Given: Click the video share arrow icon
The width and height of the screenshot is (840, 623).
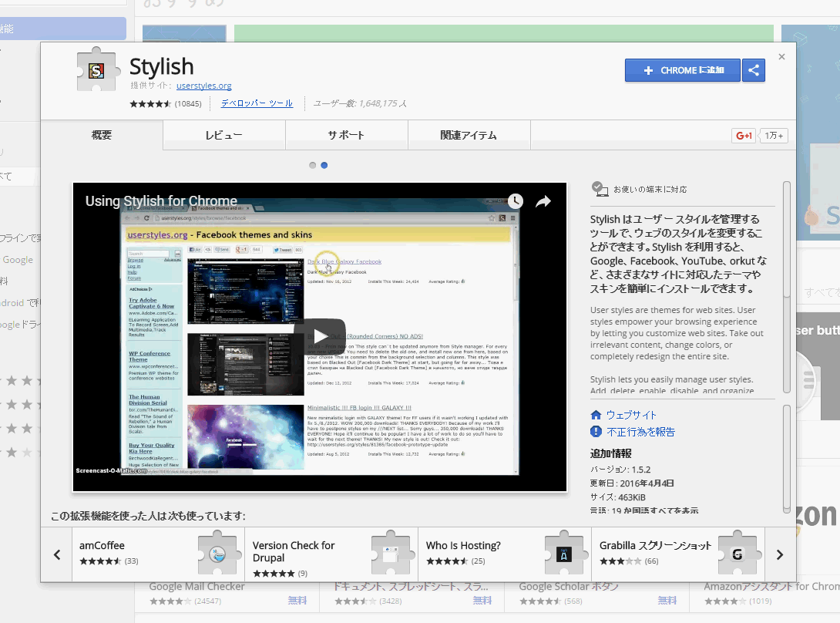Looking at the screenshot, I should [x=543, y=201].
